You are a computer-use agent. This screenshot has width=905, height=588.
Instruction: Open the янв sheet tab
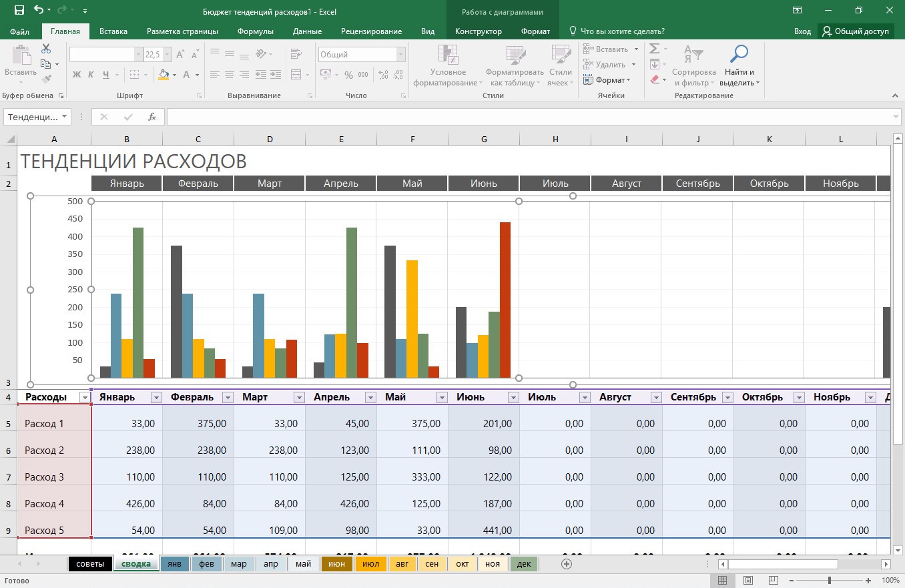[174, 564]
